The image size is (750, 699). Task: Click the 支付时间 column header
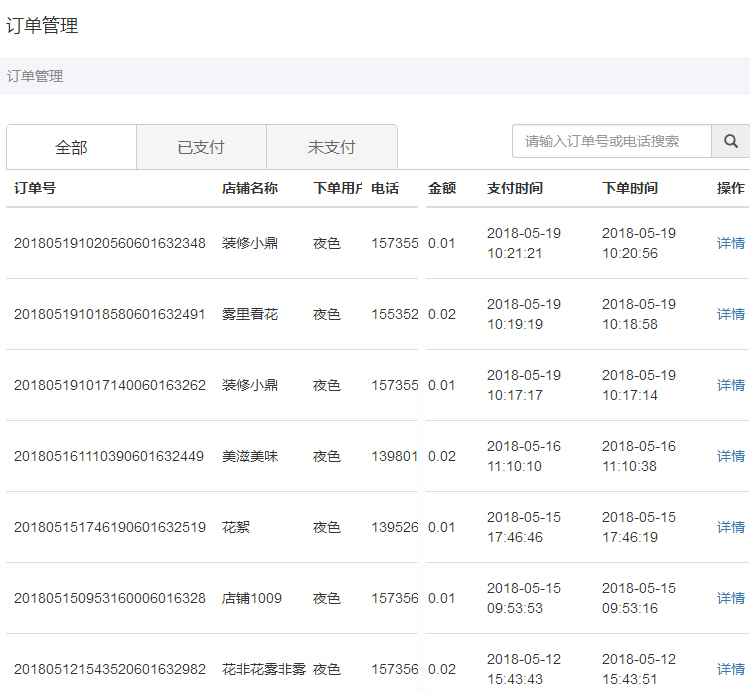click(x=515, y=188)
